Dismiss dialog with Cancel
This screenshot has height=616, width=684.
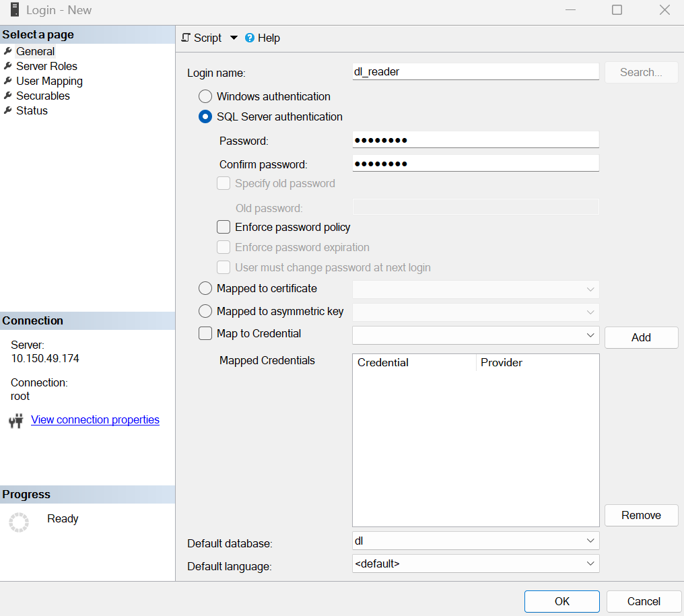click(x=643, y=601)
